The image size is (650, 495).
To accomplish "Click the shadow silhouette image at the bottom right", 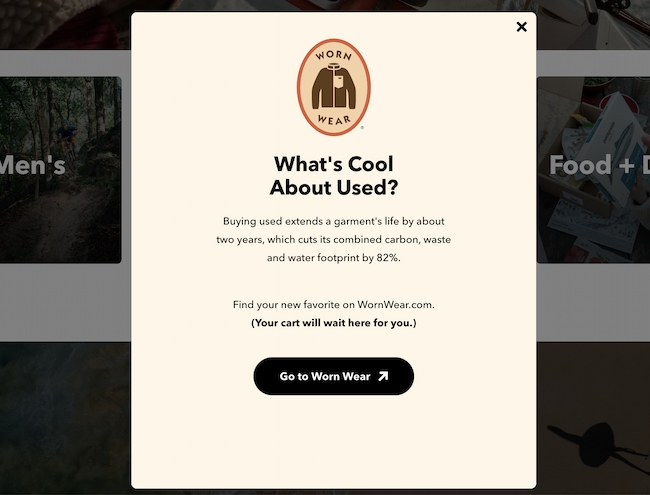I will tap(593, 418).
